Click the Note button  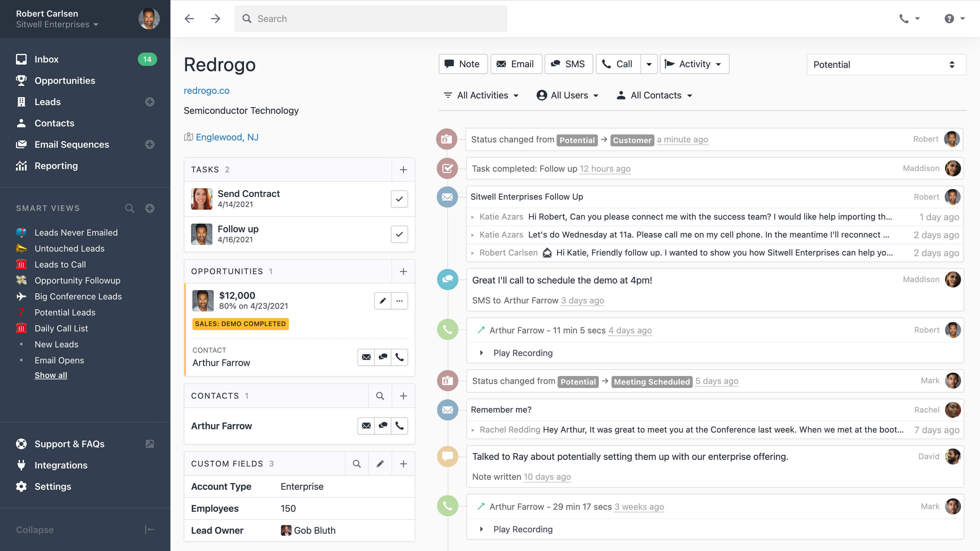(463, 64)
